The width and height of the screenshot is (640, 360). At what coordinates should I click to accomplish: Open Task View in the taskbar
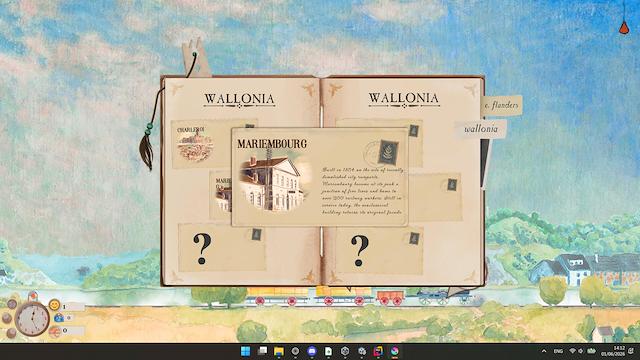click(262, 351)
